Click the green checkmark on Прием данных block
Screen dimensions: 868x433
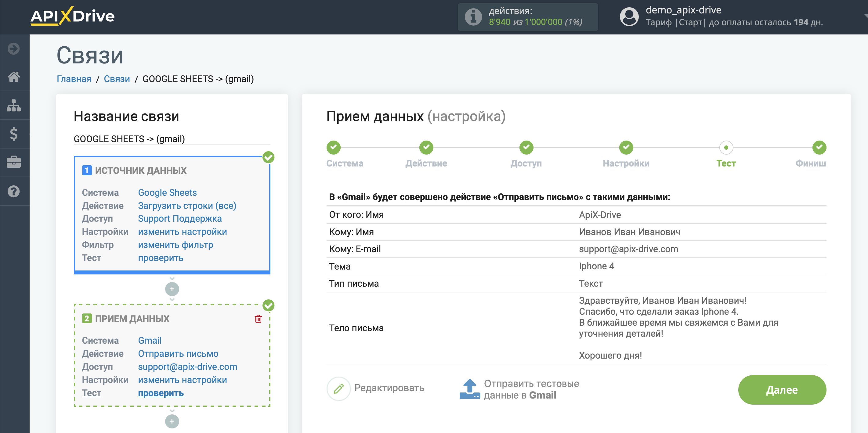[268, 306]
